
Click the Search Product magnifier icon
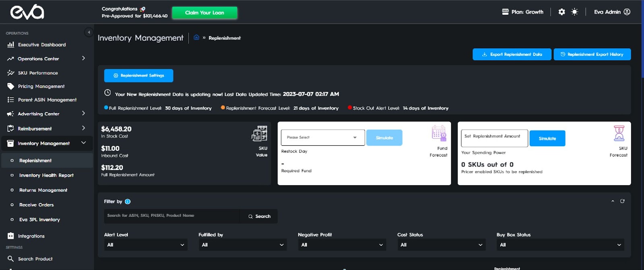pos(11,259)
